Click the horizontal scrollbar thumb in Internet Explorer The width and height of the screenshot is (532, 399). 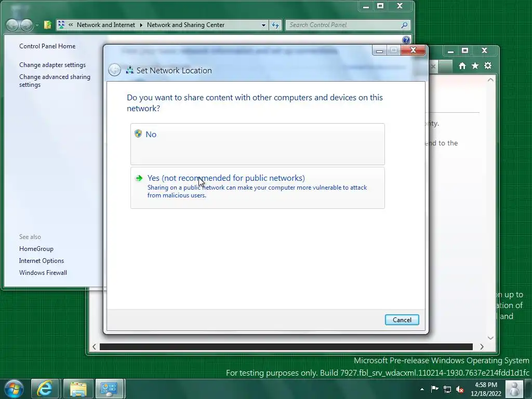tap(286, 347)
